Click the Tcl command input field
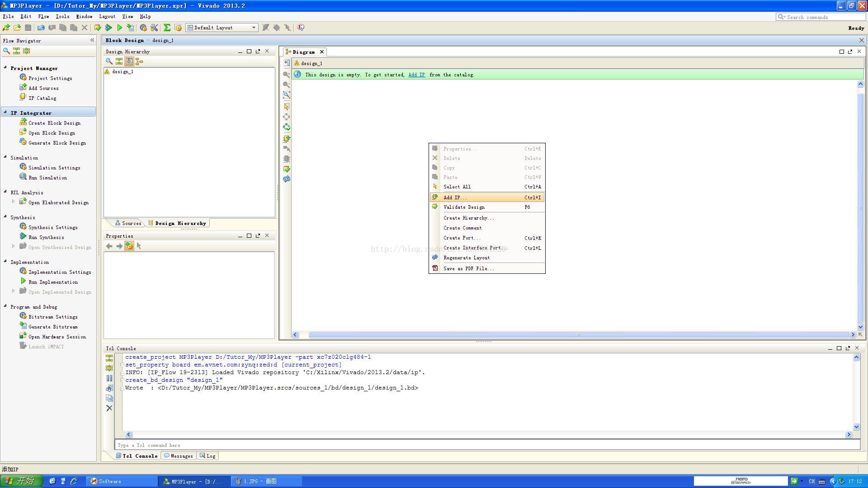 [x=487, y=445]
